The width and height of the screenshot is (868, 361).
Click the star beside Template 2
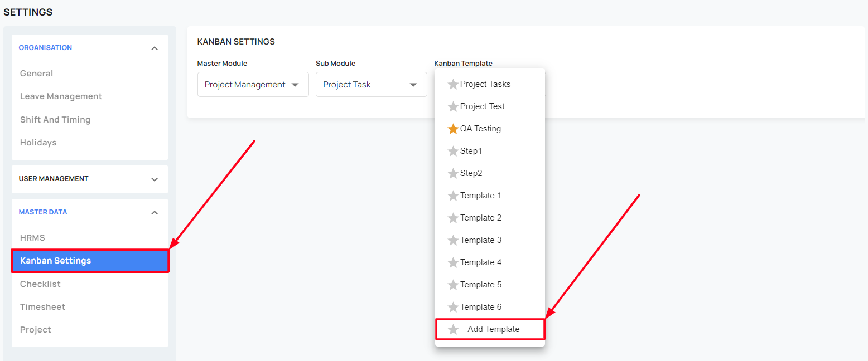453,218
